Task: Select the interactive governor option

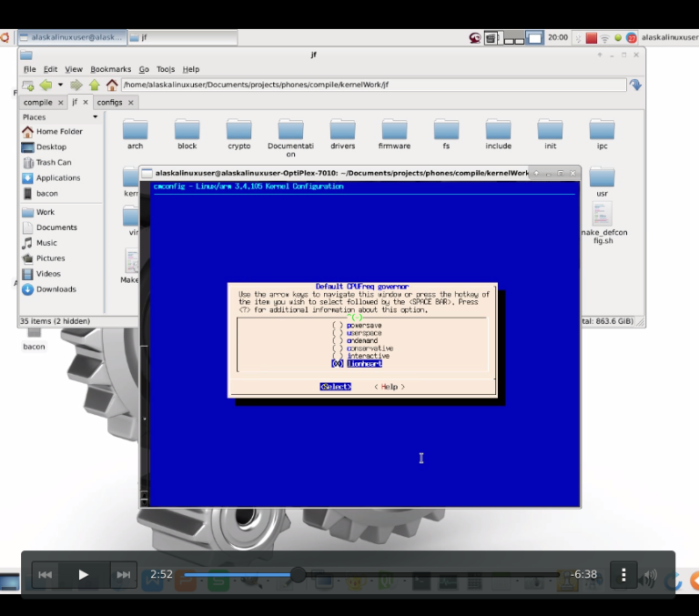Action: coord(366,356)
